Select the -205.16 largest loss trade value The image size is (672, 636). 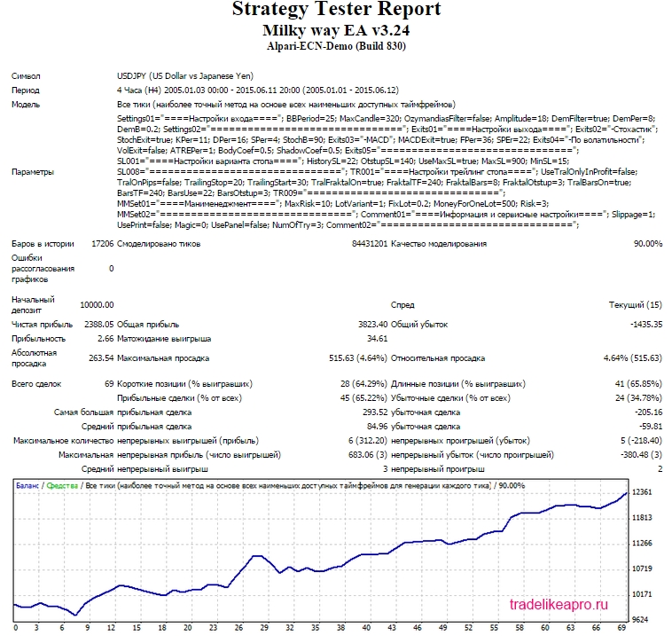pos(648,412)
